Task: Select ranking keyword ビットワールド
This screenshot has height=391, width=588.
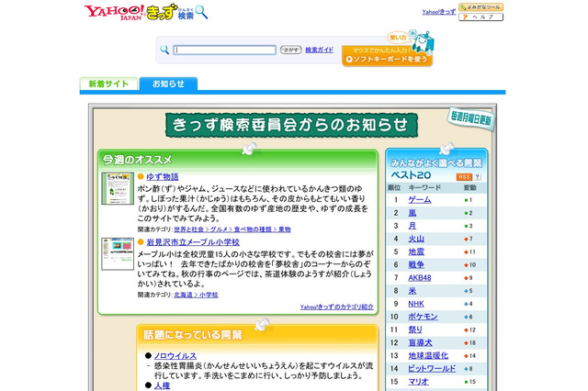Action: 432,369
